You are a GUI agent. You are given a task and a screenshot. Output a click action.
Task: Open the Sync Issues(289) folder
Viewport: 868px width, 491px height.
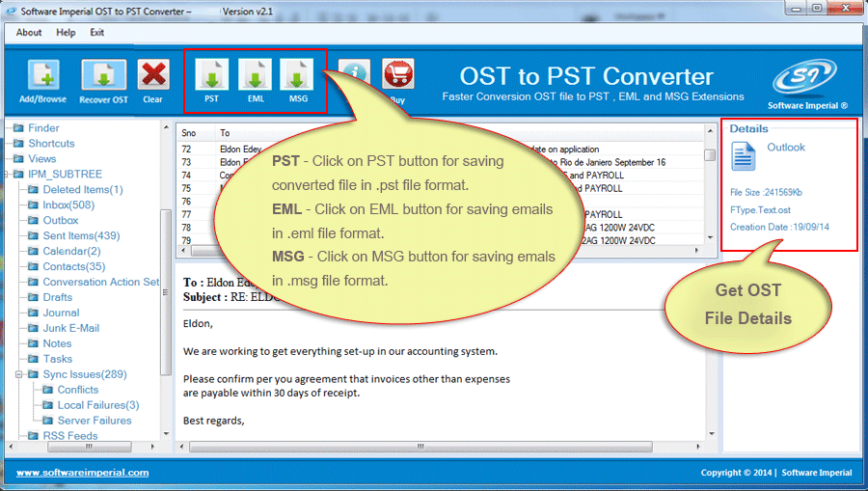click(85, 374)
